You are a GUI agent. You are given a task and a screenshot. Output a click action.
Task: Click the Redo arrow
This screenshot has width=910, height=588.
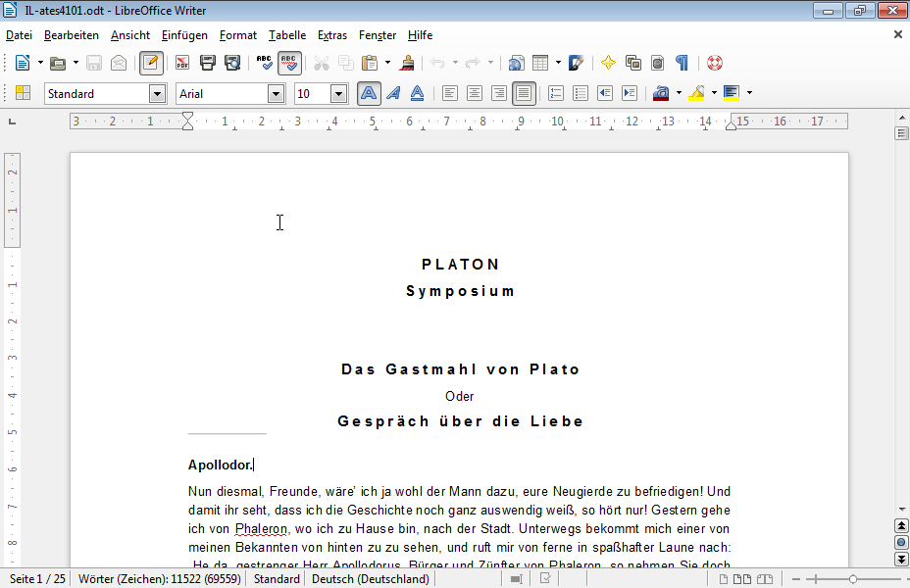pos(473,63)
